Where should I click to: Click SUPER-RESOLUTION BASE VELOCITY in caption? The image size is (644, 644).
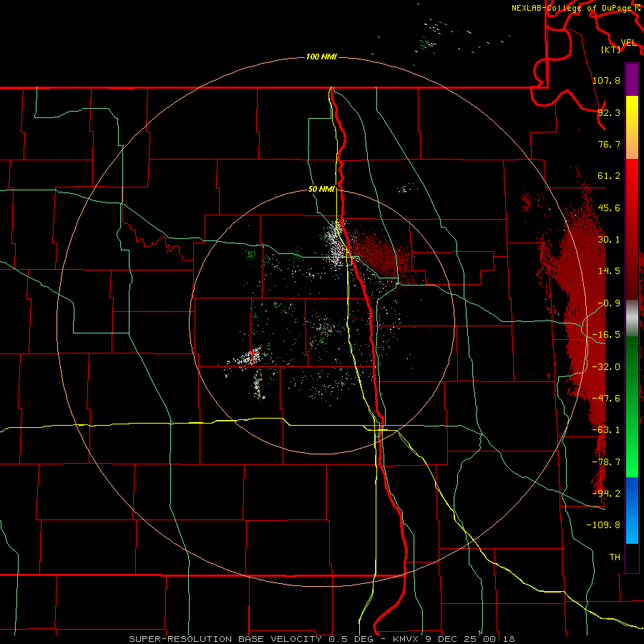coord(225,639)
